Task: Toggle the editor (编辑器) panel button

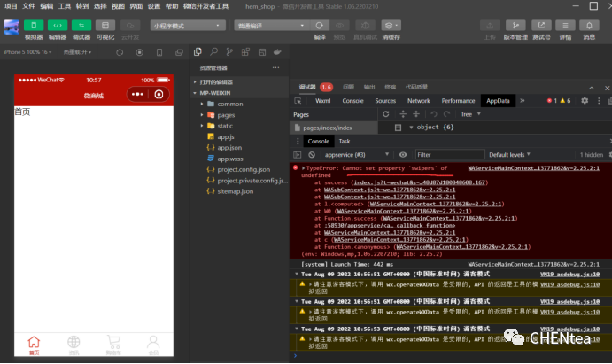Action: point(58,26)
